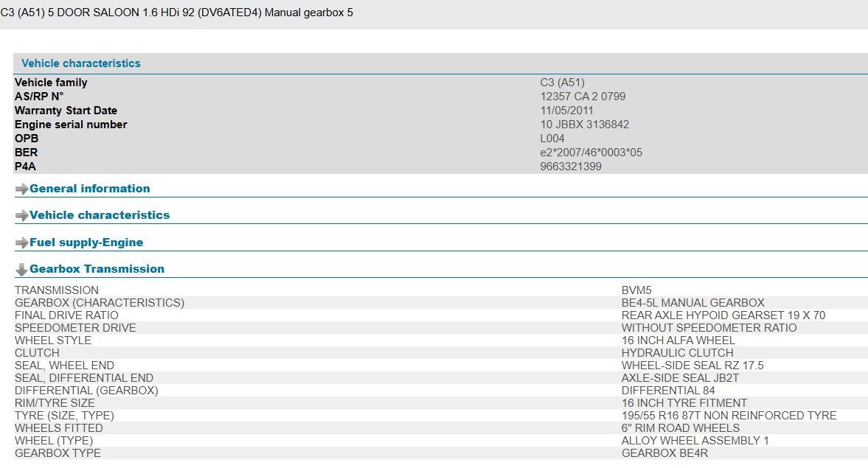The width and height of the screenshot is (868, 468).
Task: Select WITHOUT SPEEDOMETER RATIO value
Action: [x=709, y=328]
